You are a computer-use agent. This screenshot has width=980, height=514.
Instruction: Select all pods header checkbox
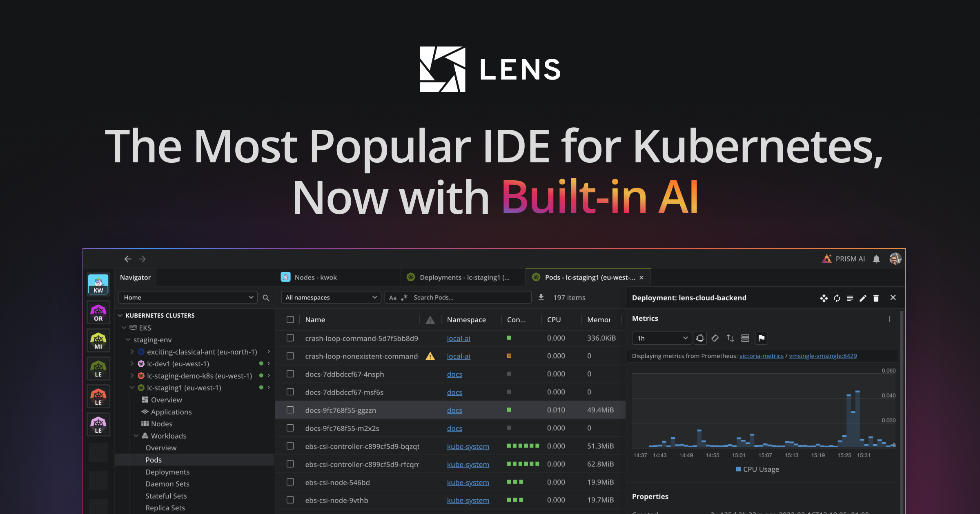pyautogui.click(x=290, y=319)
